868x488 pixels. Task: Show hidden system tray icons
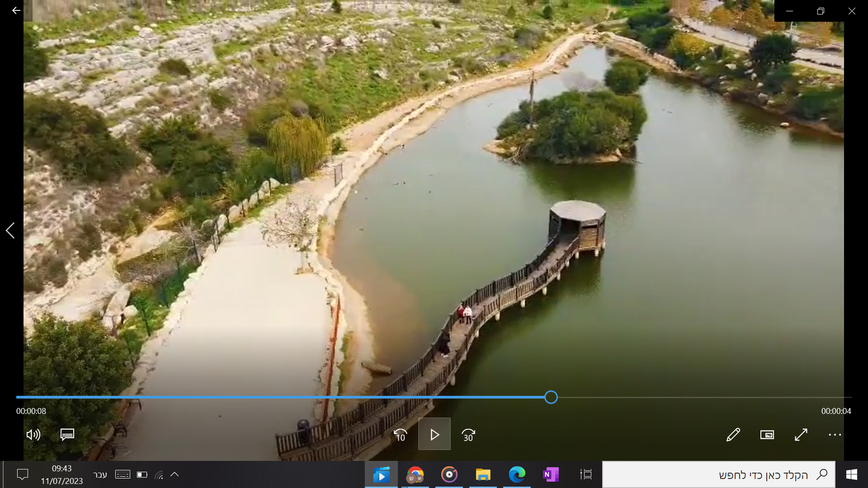[175, 474]
